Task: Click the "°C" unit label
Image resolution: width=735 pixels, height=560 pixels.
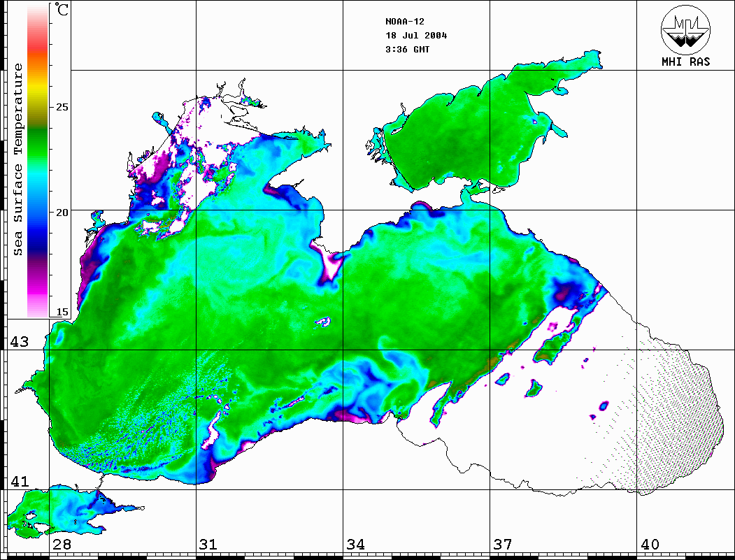Action: [62, 9]
